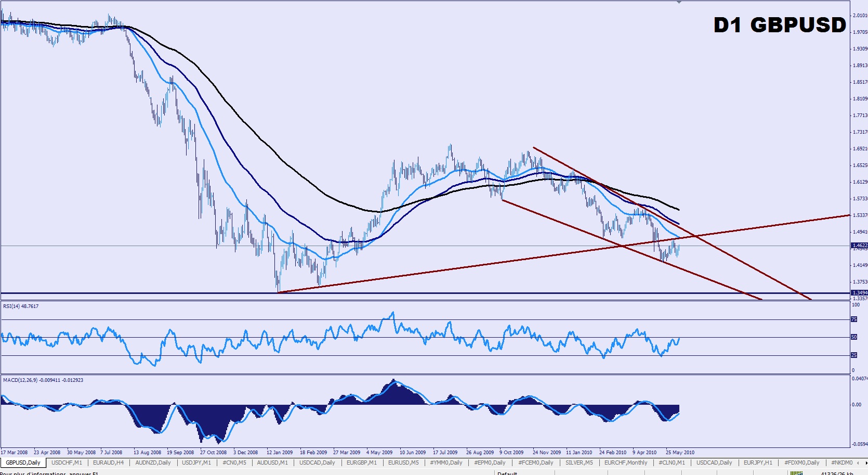Click the 1.8109 price scale label
This screenshot has width=868, height=475.
tap(860, 98)
